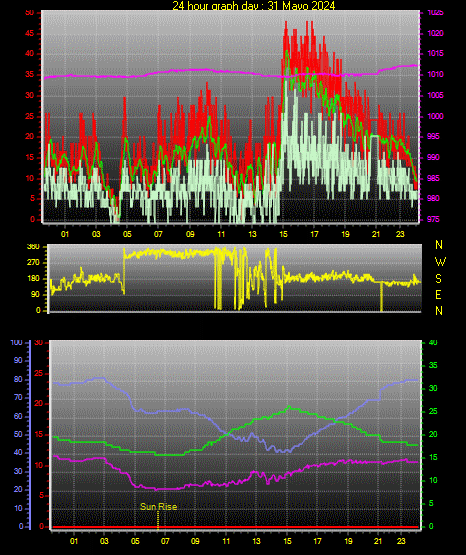Image resolution: width=466 pixels, height=555 pixels.
Task: Click the S compass direction label
Action: (x=438, y=279)
